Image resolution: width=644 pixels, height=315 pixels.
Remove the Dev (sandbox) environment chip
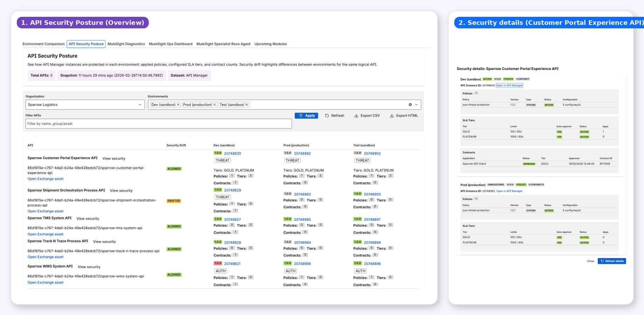click(178, 104)
